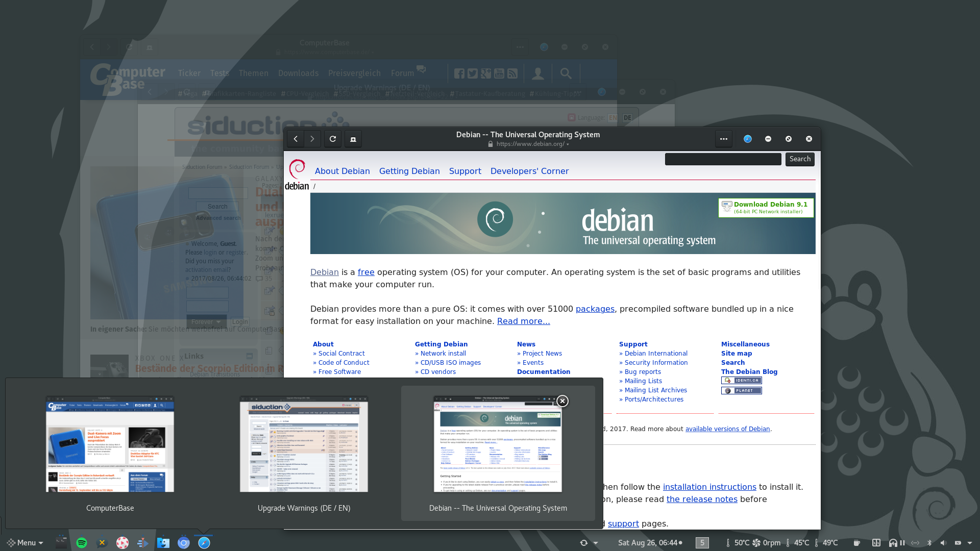Launch Chromium from the taskbar
Screen dimensions: 980x551
(184, 543)
